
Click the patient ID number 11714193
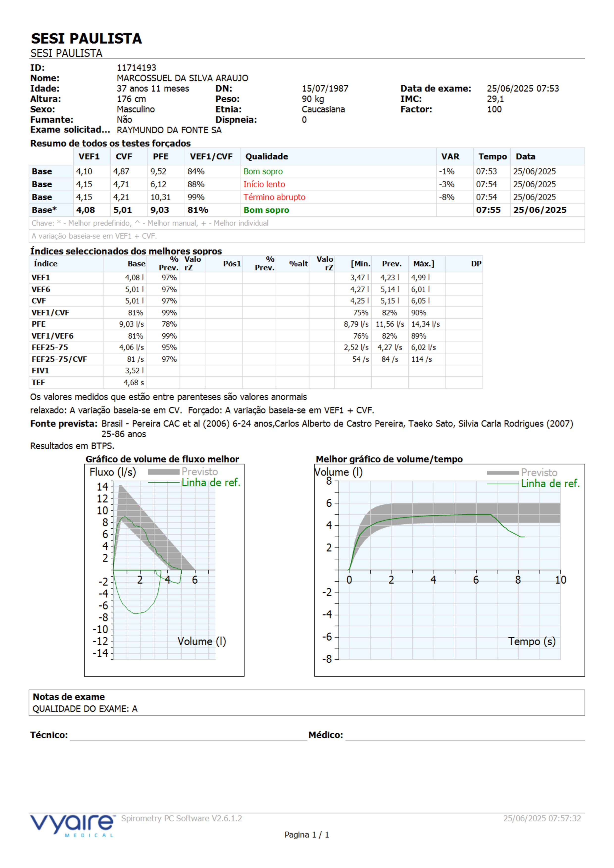coord(136,68)
